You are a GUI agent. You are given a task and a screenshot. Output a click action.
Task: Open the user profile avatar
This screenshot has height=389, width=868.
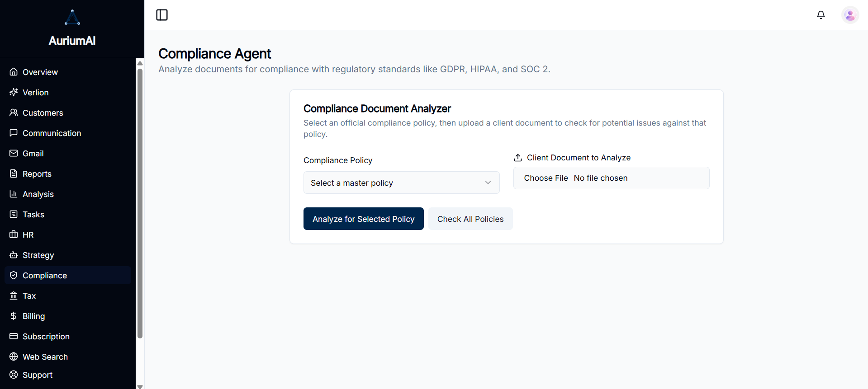tap(850, 15)
